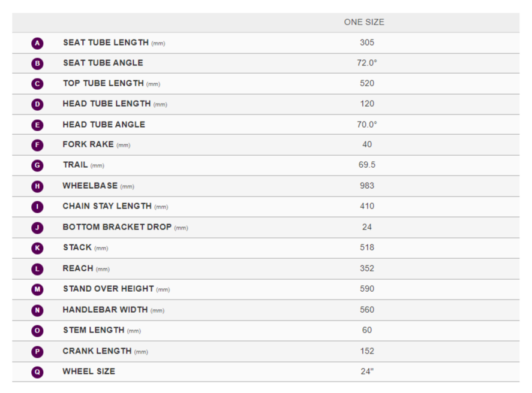Click the purple letter K badge
Screen dimensions: 532x393
click(38, 248)
